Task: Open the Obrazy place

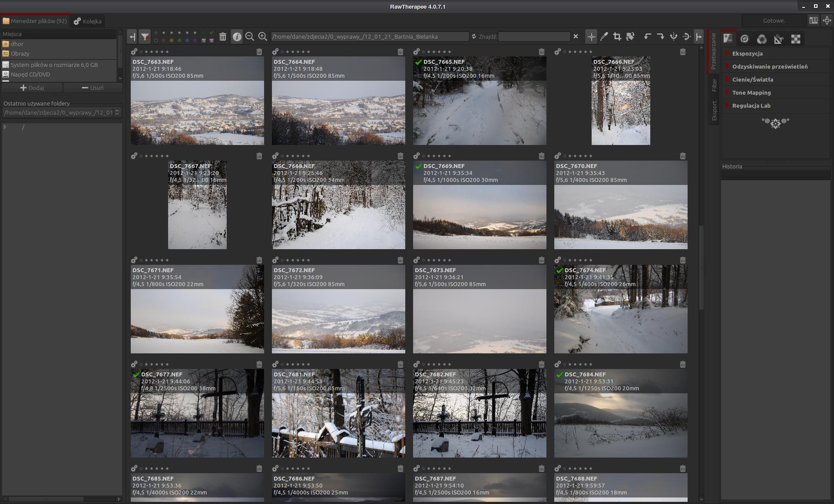Action: coord(59,53)
